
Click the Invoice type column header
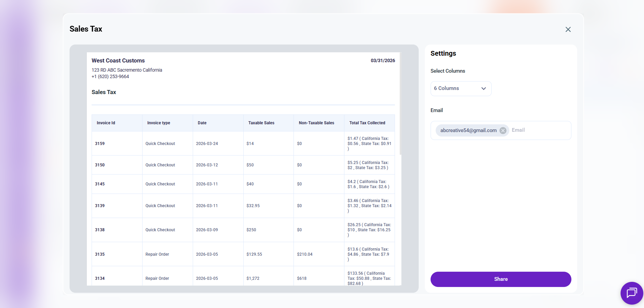coord(158,123)
